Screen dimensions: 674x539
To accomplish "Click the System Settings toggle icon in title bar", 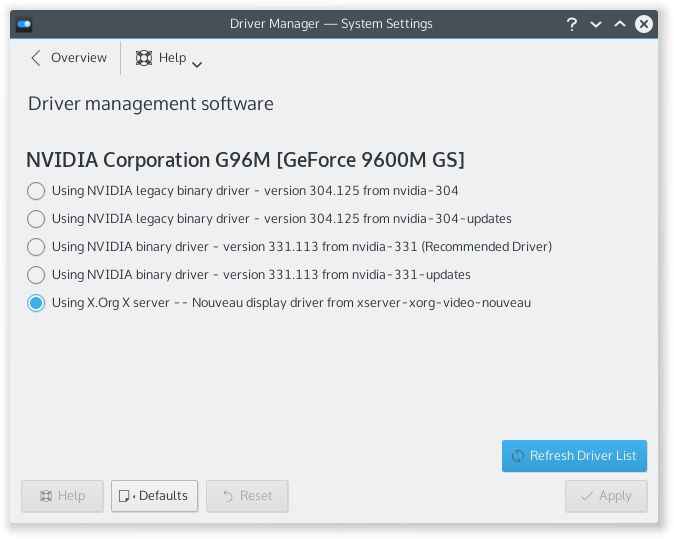I will pos(24,24).
